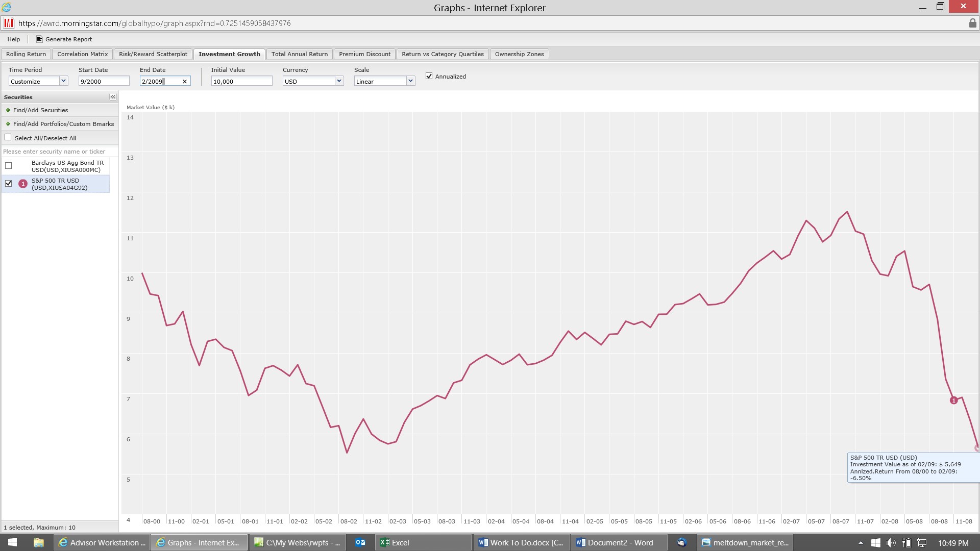The image size is (980, 551).
Task: Open Return vs Category Quartiles tab
Action: (443, 54)
